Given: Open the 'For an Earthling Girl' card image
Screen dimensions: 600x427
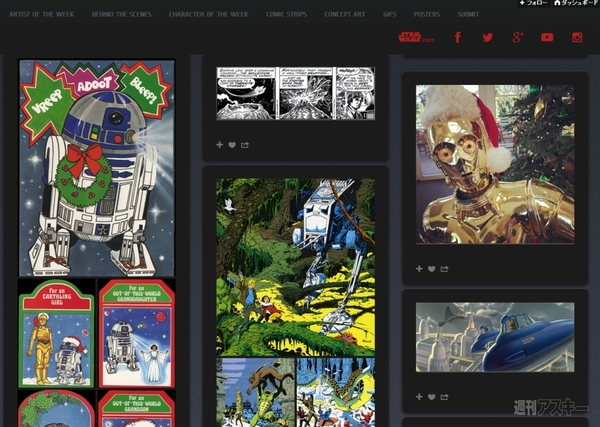Looking at the screenshot, I should click(x=56, y=333).
